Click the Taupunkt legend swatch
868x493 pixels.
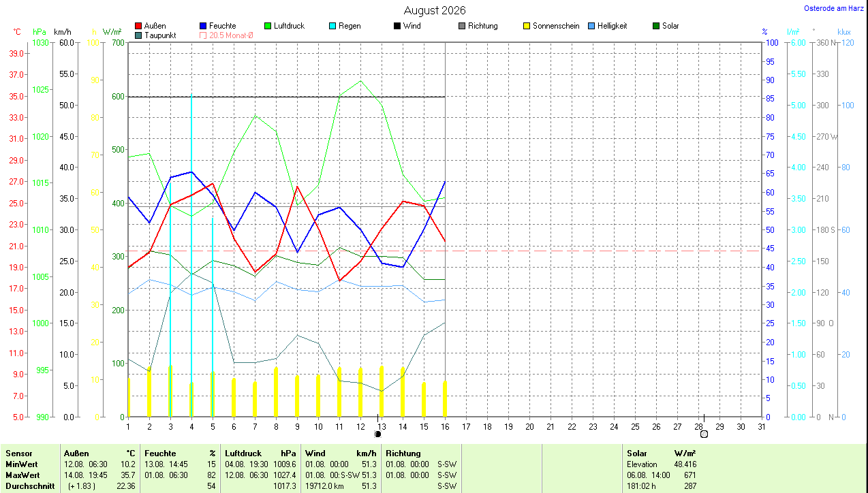coord(139,35)
